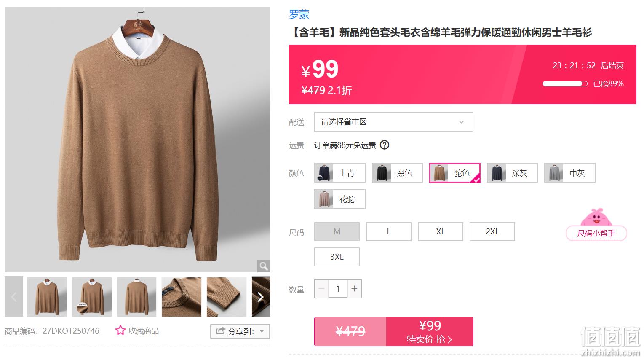The height and width of the screenshot is (360, 644).
Task: Select the sweater collar close-up thumbnail
Action: tap(182, 297)
